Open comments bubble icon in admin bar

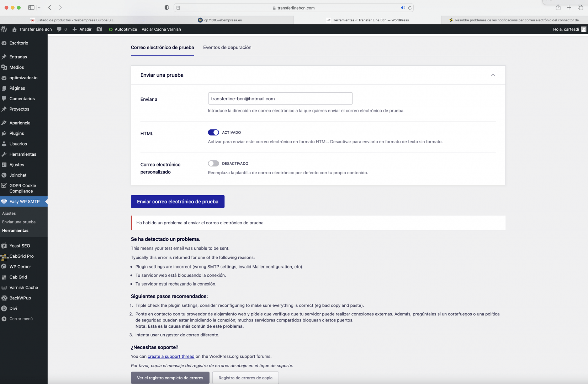[x=59, y=29]
